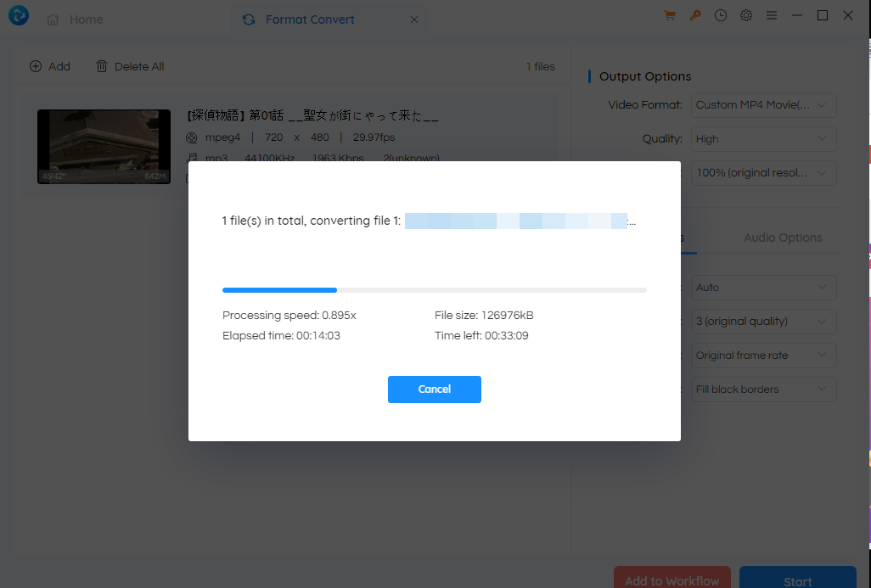
Task: Open the Original frame rate dropdown
Action: 764,356
